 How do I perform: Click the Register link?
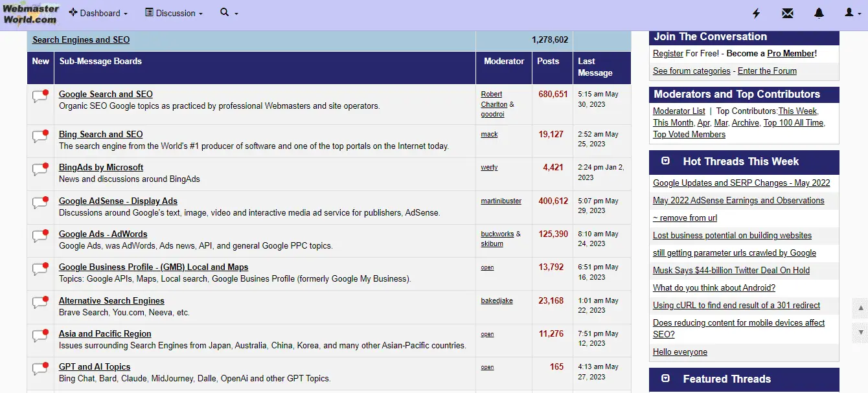point(668,54)
